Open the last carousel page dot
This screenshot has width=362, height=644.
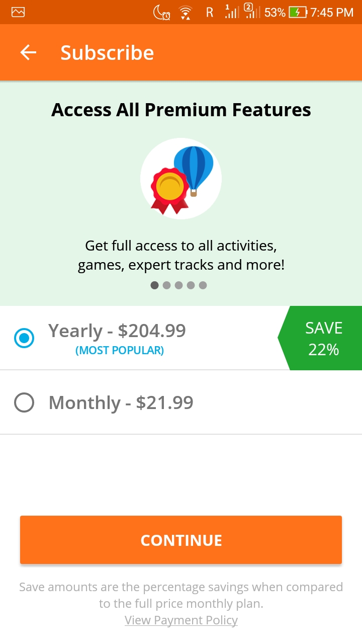pos(203,285)
